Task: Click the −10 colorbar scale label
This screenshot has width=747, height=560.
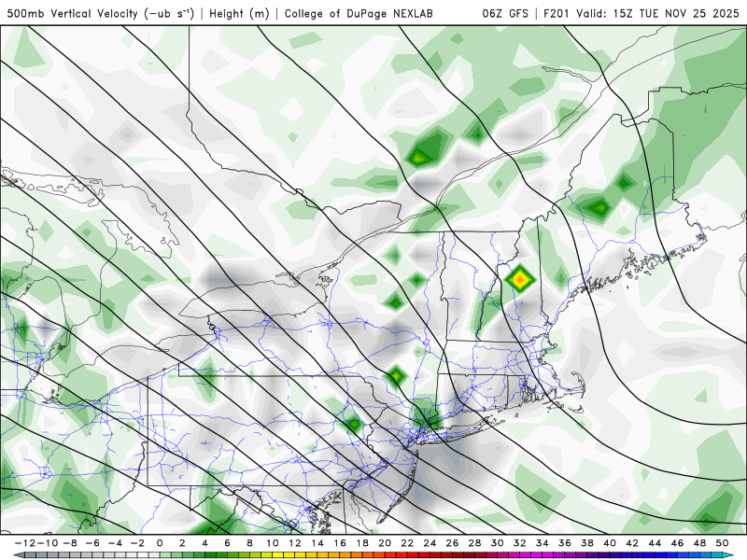Action: 48,543
